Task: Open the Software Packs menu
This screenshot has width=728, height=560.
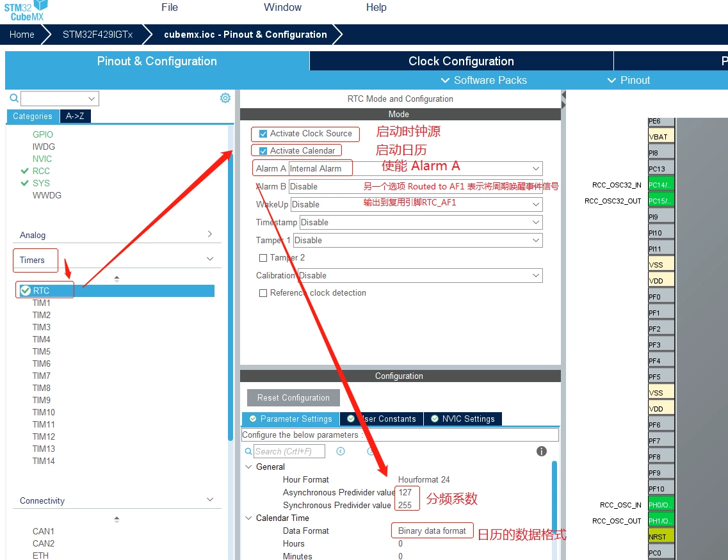Action: [x=484, y=80]
